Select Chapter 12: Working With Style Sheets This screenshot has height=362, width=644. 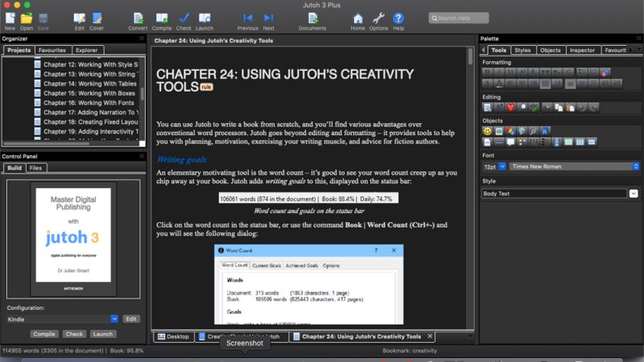91,64
